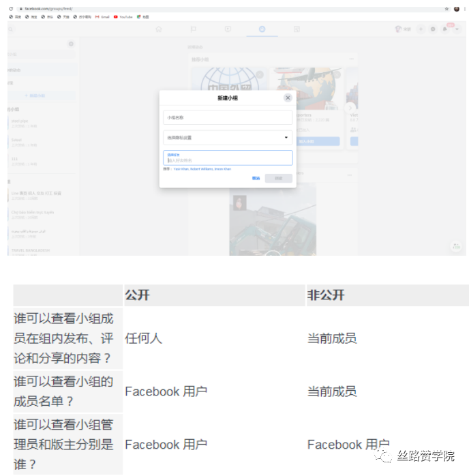The image size is (469, 476).
Task: Click the floating new message icon
Action: 456,246
